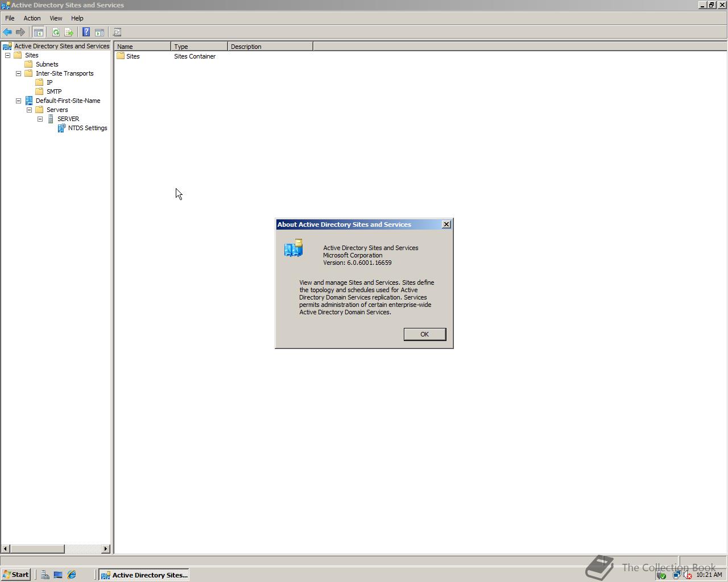
Task: Collapse the Inter-Site Transports node
Action: [18, 73]
